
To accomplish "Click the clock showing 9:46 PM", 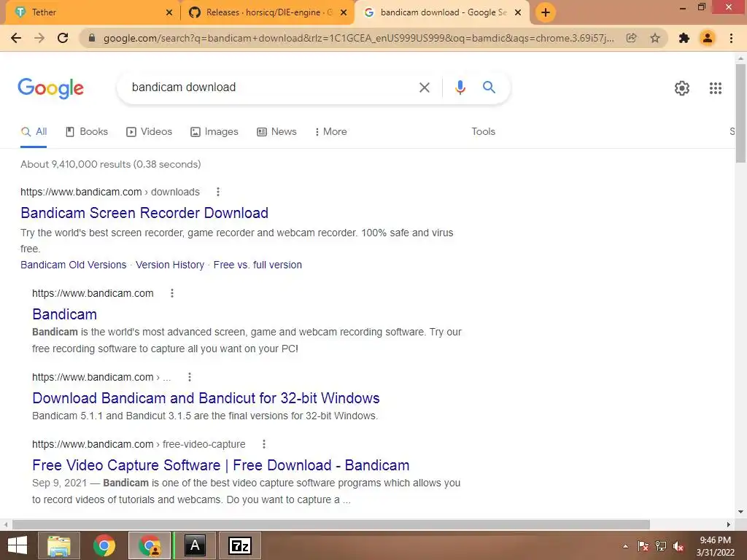I will point(715,540).
